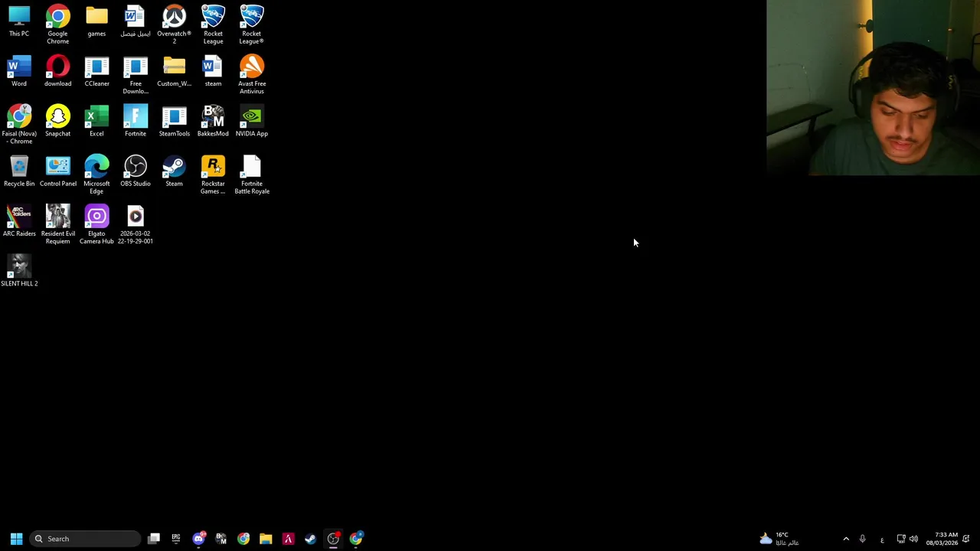Select the Recycle Bin icon
The image size is (980, 551).
(x=19, y=171)
